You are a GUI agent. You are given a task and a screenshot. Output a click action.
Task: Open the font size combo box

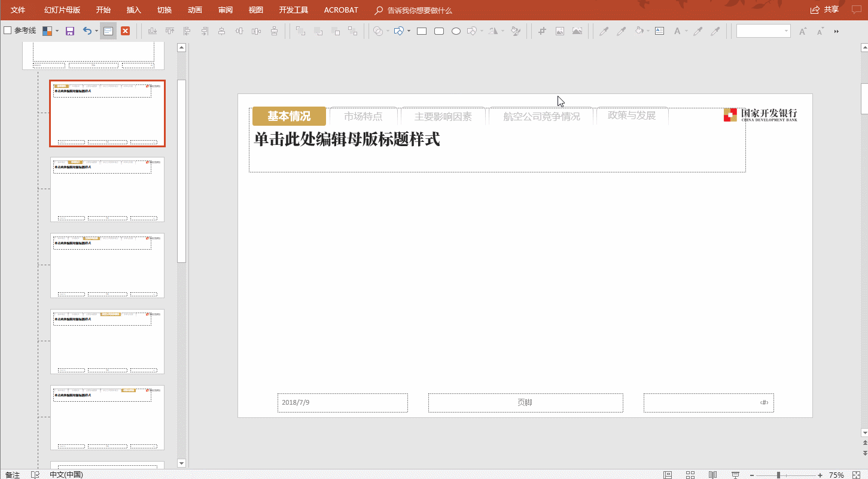(763, 31)
